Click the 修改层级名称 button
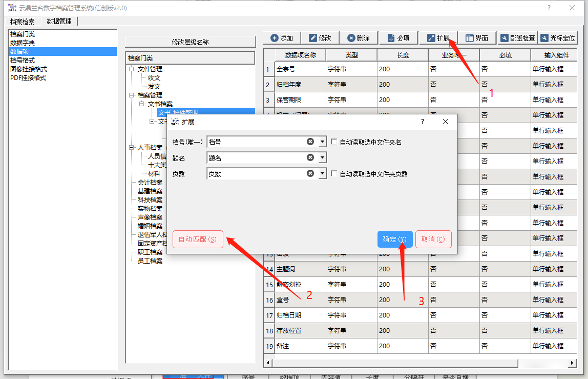The width and height of the screenshot is (588, 379). pos(190,42)
